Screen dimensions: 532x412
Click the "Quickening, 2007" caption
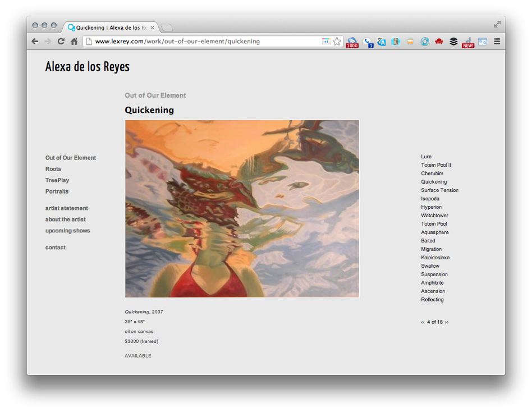point(144,312)
